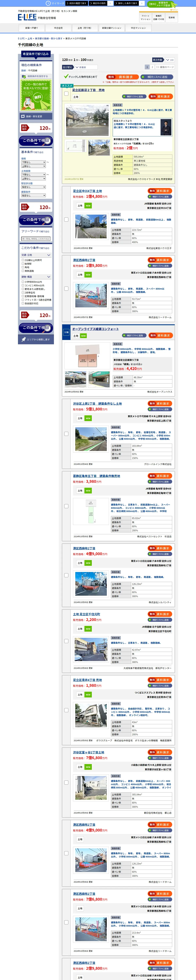Open listing 足立区辰沼２丁目 売地
The image size is (196, 980).
point(88,90)
